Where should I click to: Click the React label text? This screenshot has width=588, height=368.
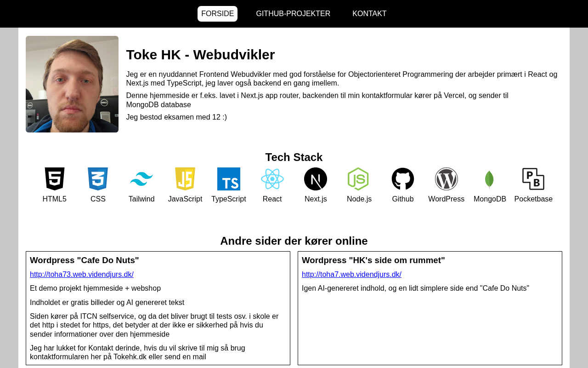click(272, 199)
